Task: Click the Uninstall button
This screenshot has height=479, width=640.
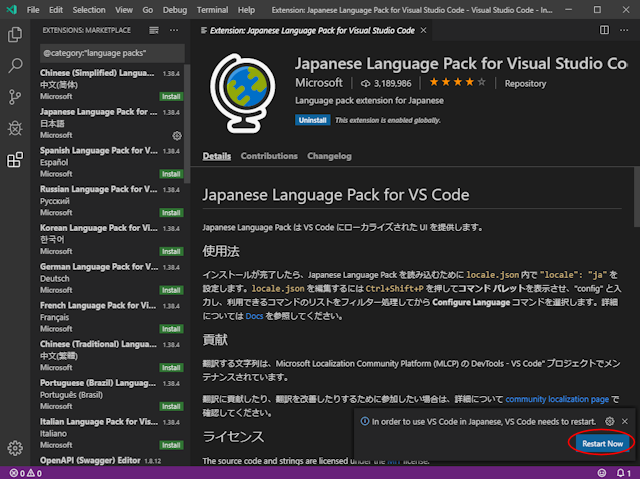Action: 312,120
